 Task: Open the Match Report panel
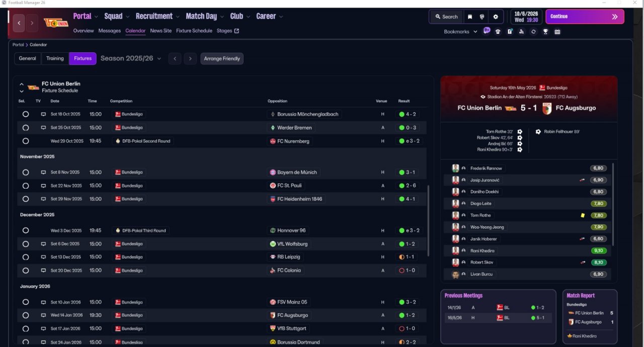(x=590, y=316)
